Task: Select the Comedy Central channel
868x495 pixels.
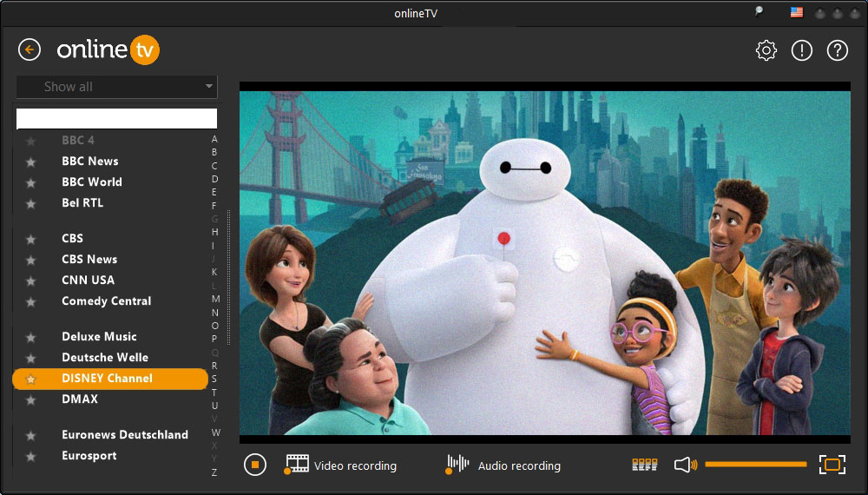Action: tap(106, 301)
